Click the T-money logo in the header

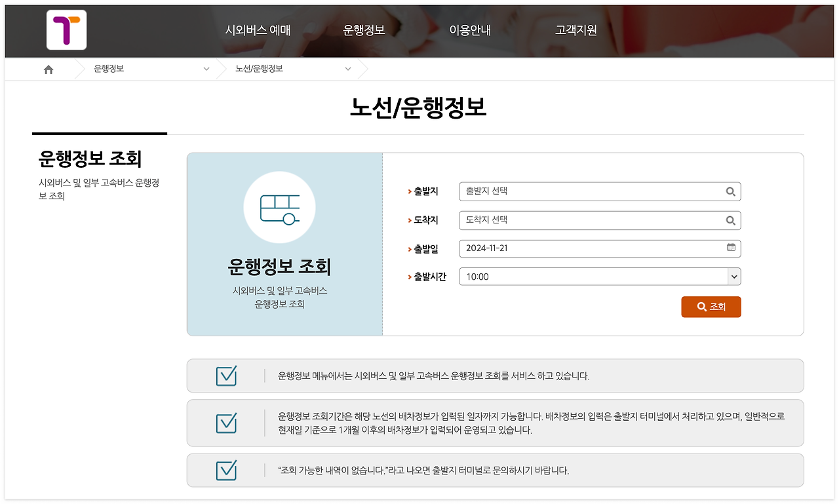[x=66, y=30]
